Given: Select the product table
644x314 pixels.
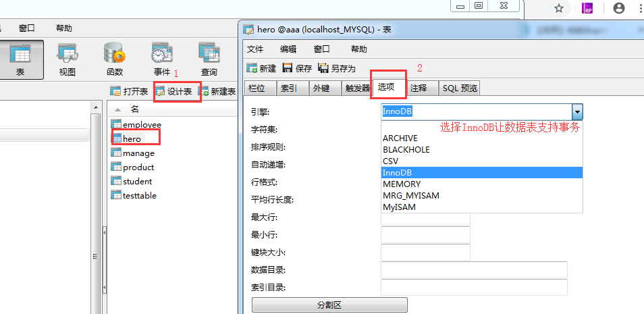Looking at the screenshot, I should pyautogui.click(x=133, y=167).
